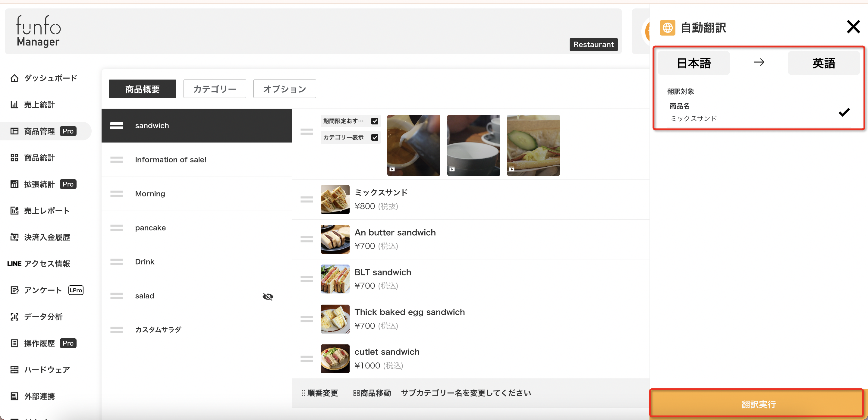Click the 商品統計 grid icon
The height and width of the screenshot is (420, 868).
[x=14, y=158]
